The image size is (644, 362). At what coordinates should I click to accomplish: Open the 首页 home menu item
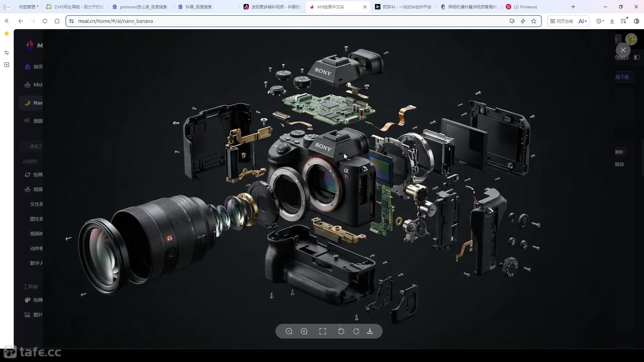click(34, 67)
